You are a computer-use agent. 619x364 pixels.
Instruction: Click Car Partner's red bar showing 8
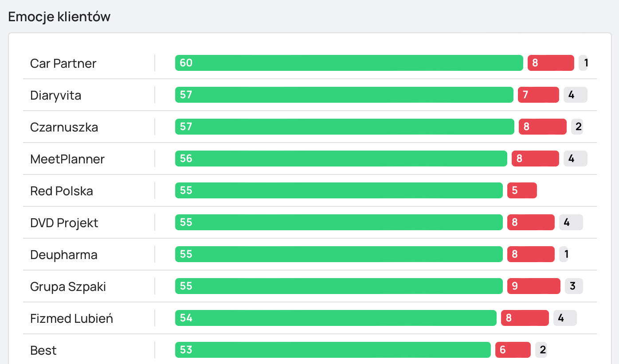pos(551,63)
